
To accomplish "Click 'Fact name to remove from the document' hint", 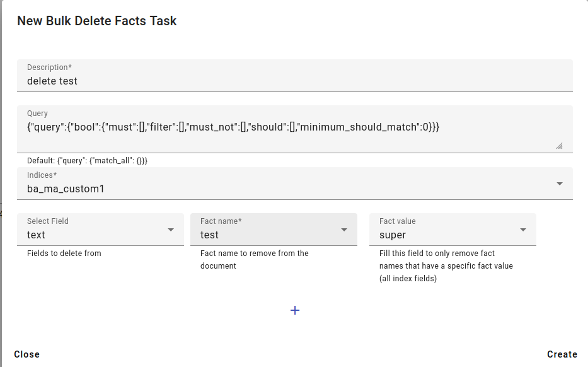I will click(x=254, y=259).
